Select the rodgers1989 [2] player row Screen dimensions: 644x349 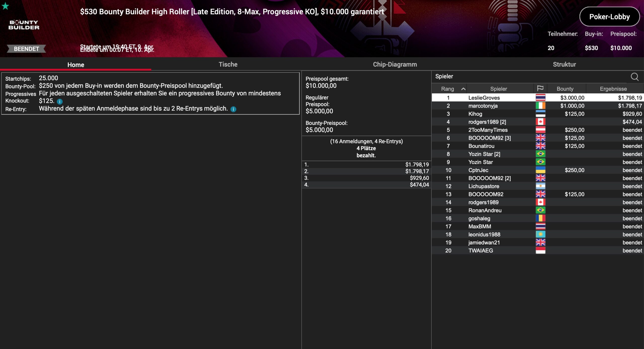487,122
